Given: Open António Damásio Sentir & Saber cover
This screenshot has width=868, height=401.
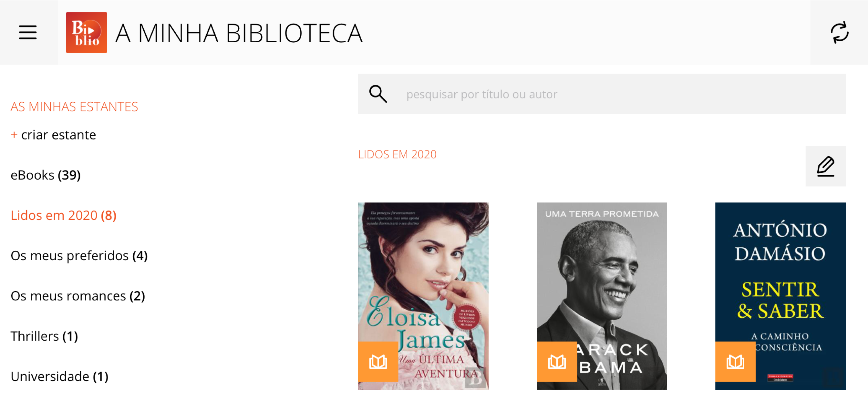Looking at the screenshot, I should 780,296.
